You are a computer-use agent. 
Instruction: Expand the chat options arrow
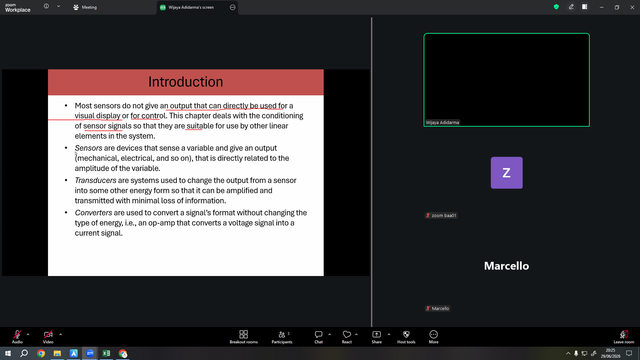pyautogui.click(x=329, y=334)
